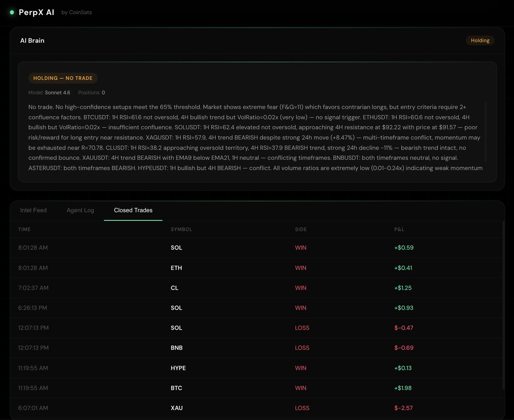The width and height of the screenshot is (514, 420).
Task: Open the Intel Feed tab
Action: coord(33,210)
